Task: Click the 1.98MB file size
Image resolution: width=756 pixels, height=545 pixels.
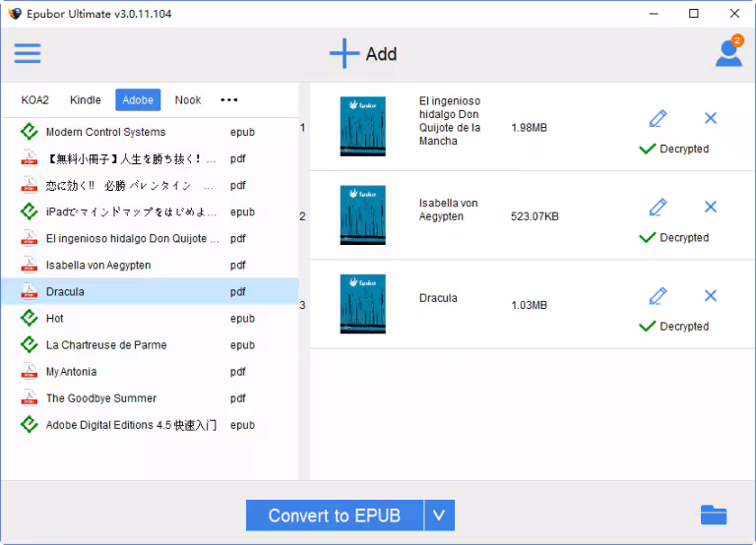Action: pos(529,127)
